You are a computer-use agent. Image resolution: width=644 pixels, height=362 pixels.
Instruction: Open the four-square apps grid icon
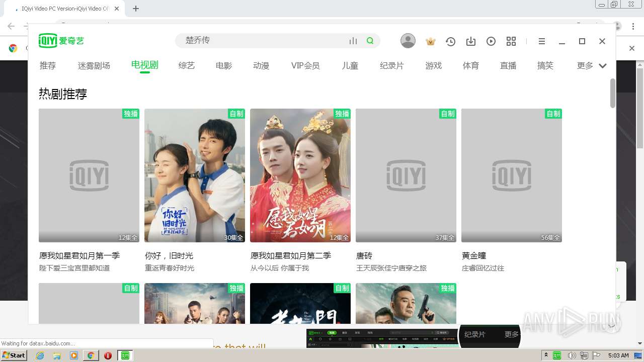pos(511,41)
